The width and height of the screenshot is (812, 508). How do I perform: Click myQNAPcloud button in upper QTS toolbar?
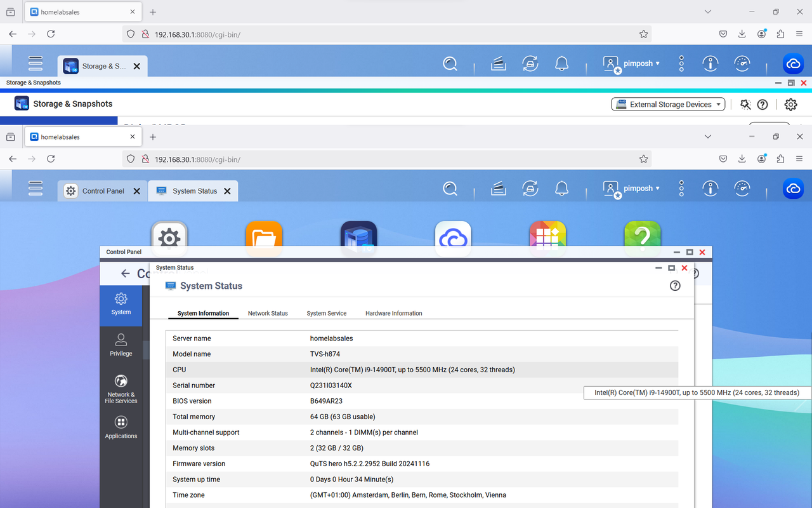(x=793, y=63)
